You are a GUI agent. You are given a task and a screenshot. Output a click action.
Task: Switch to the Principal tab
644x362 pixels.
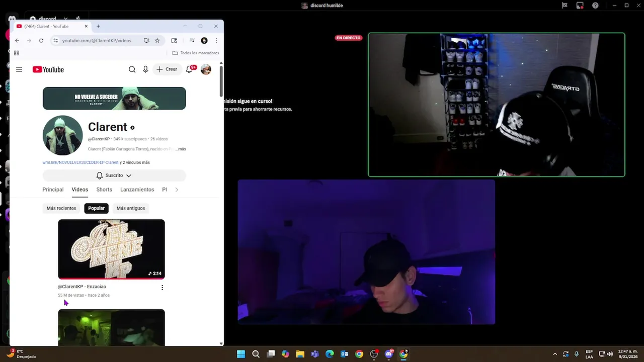[x=53, y=190]
